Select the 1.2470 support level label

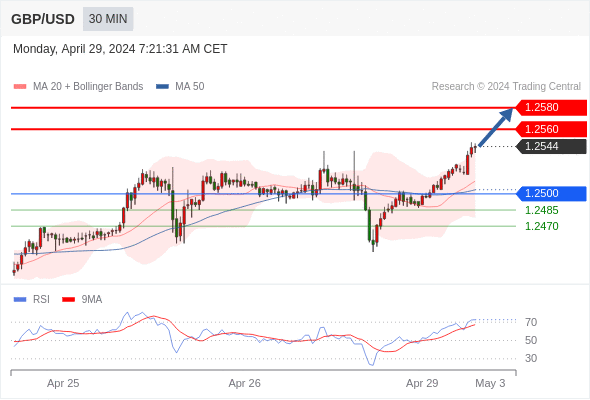[541, 226]
